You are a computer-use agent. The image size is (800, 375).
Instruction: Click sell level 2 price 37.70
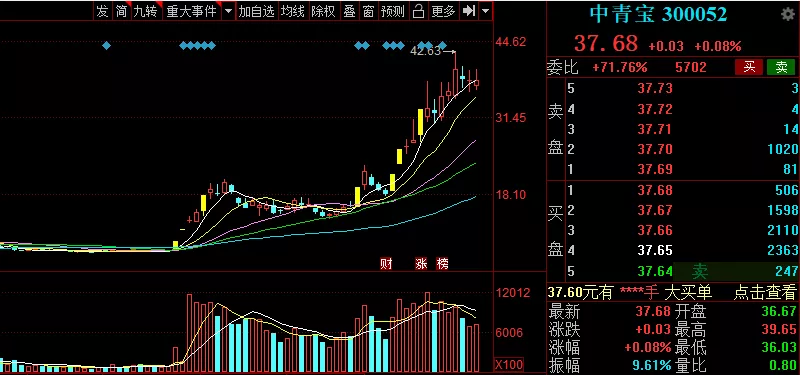(655, 149)
